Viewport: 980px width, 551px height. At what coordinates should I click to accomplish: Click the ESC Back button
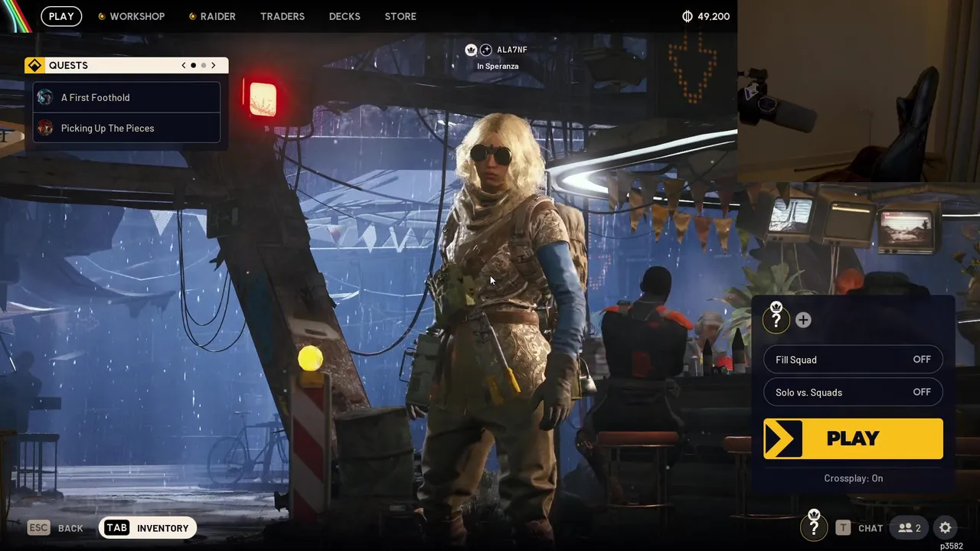tap(55, 528)
